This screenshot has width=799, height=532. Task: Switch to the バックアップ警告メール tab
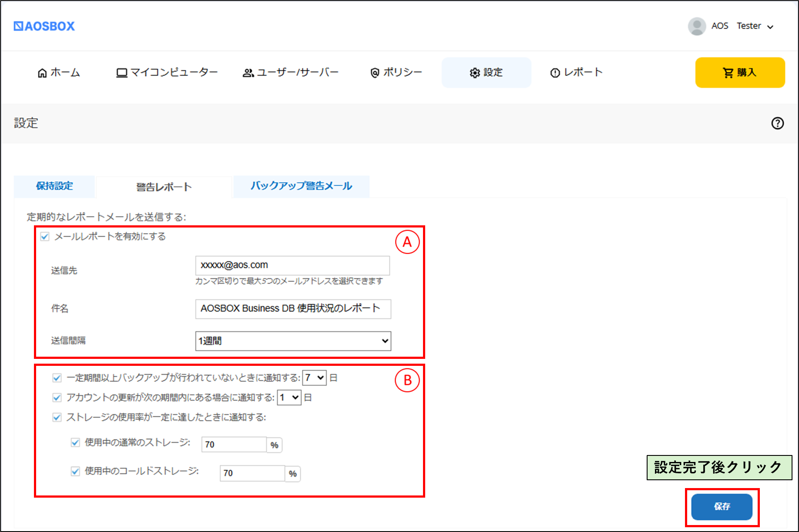(301, 186)
